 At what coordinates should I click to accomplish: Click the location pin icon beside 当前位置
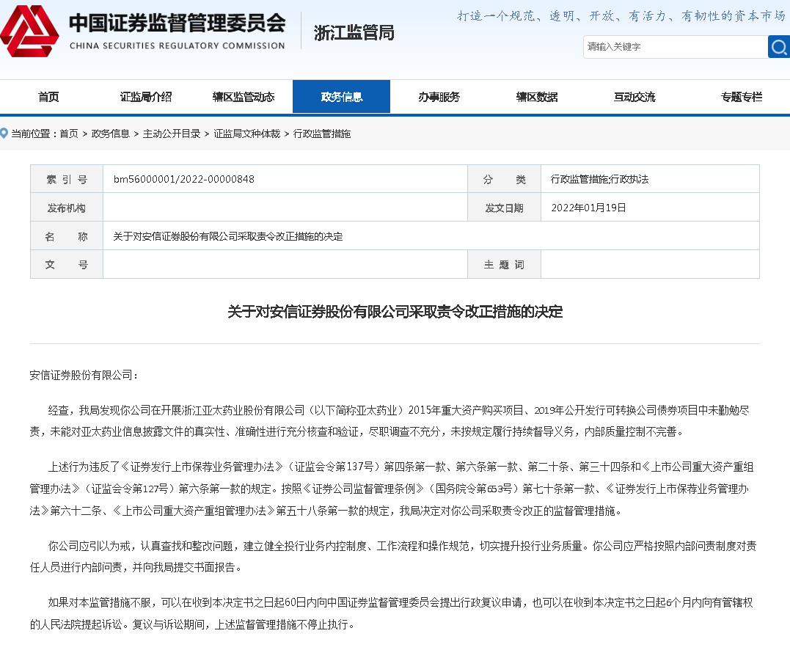click(x=4, y=134)
